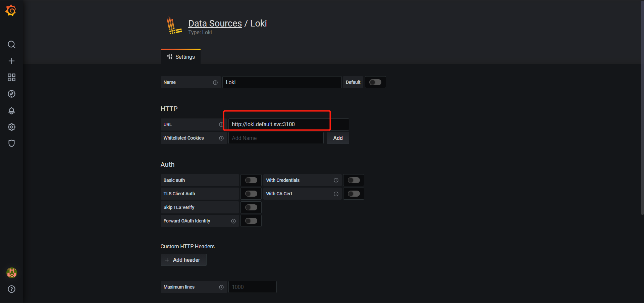Focus the Name input field containing Loki
Image resolution: width=644 pixels, height=303 pixels.
tap(282, 82)
